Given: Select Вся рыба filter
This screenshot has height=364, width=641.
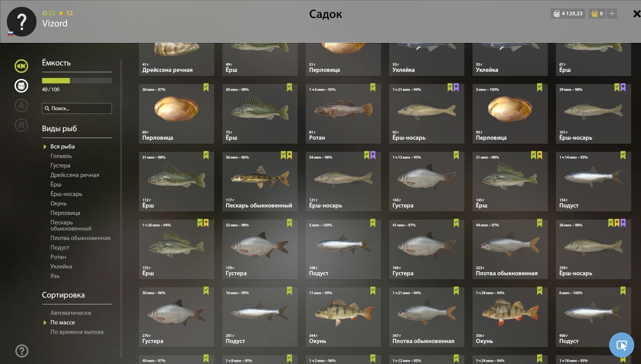Looking at the screenshot, I should click(62, 146).
